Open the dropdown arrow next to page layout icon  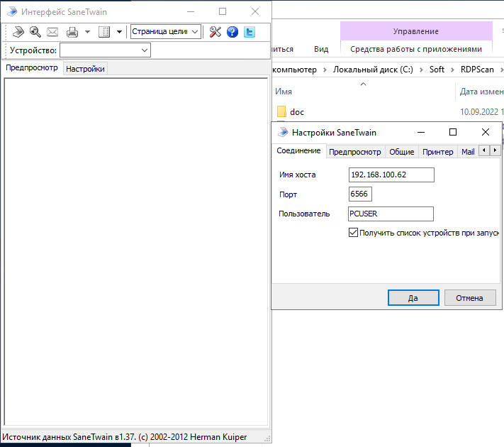point(119,32)
